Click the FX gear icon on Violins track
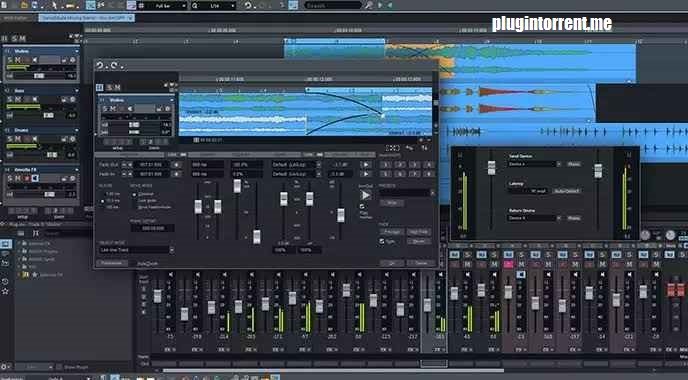 tap(72, 60)
